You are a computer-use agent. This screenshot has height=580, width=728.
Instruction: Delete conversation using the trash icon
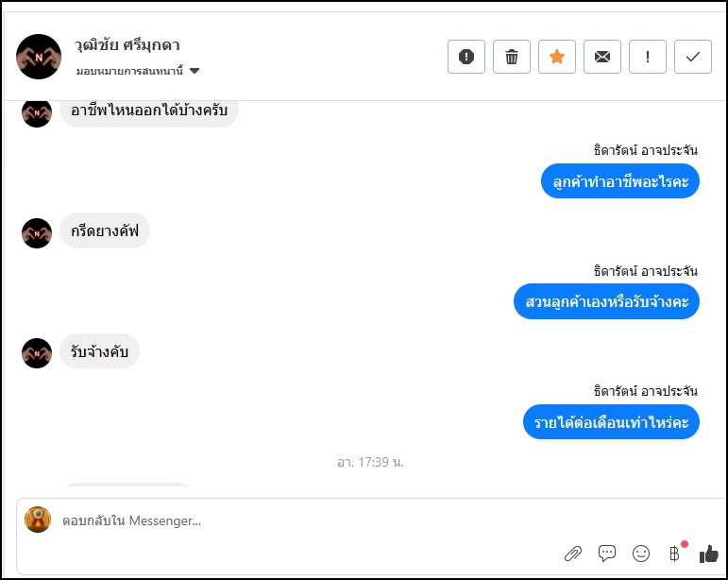click(512, 57)
